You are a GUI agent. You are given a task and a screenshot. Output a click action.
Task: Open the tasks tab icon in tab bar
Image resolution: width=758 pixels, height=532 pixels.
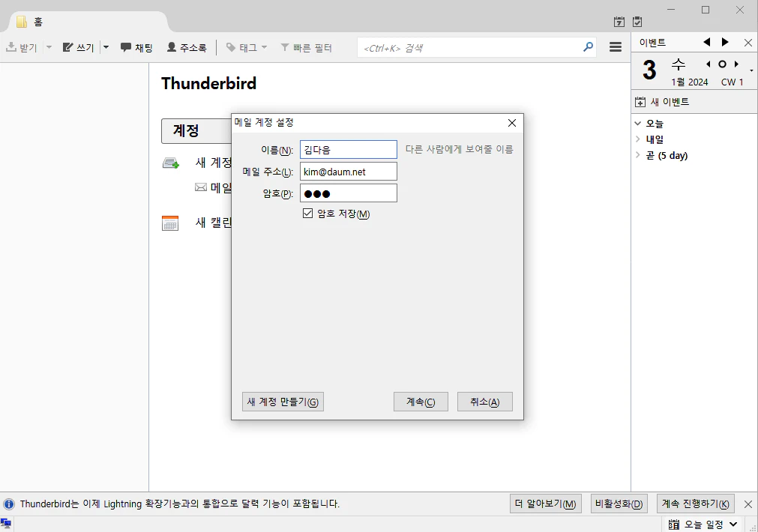(x=637, y=22)
